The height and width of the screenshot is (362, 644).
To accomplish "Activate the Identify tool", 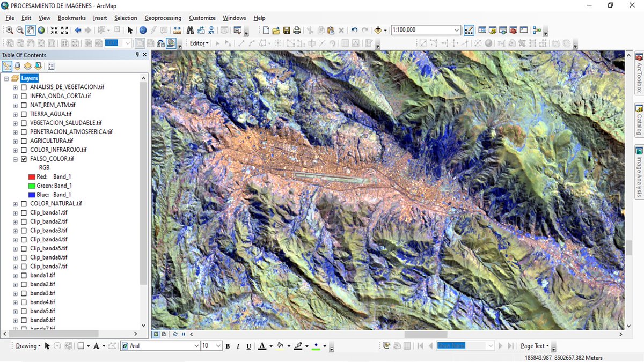I will (x=143, y=31).
